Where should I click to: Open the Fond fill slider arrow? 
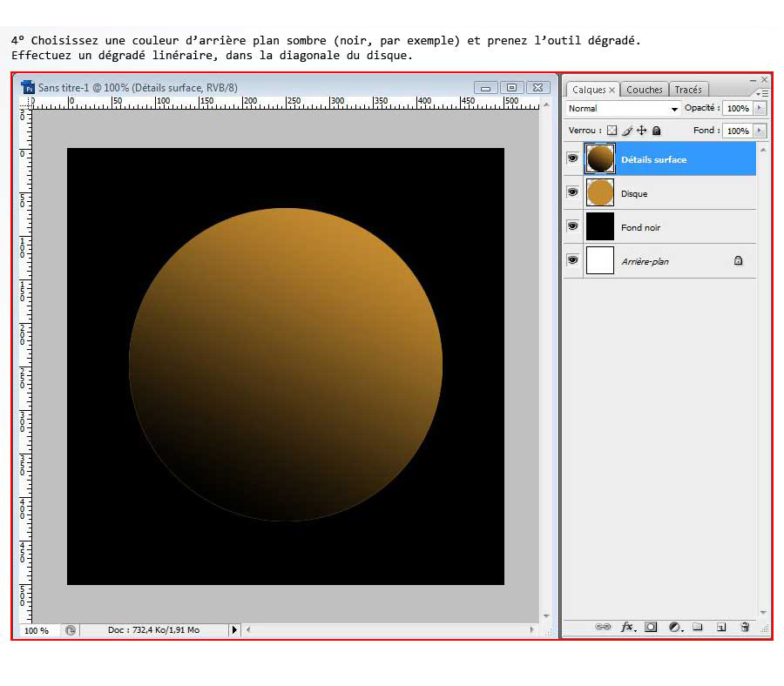pyautogui.click(x=760, y=131)
